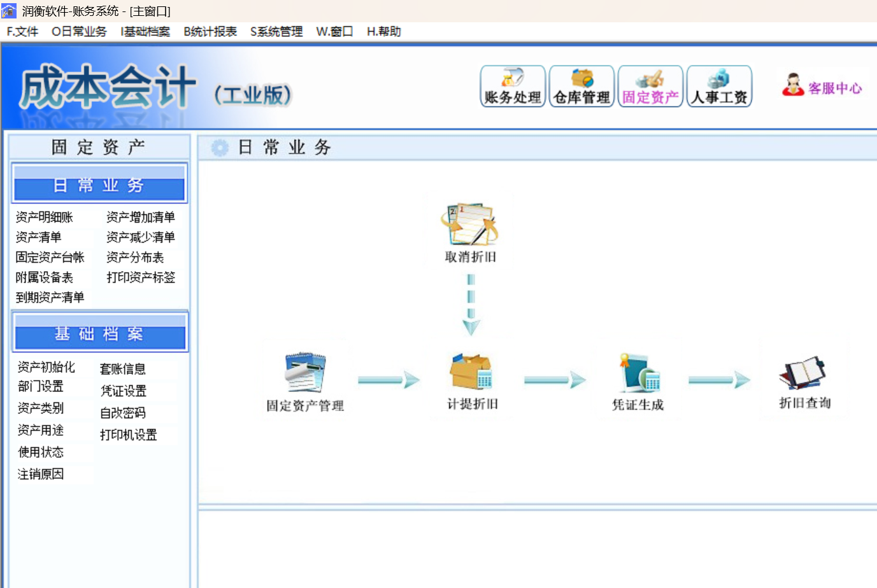Open the 固定资产 module icon
Screen dimensions: 877x588
(650, 87)
